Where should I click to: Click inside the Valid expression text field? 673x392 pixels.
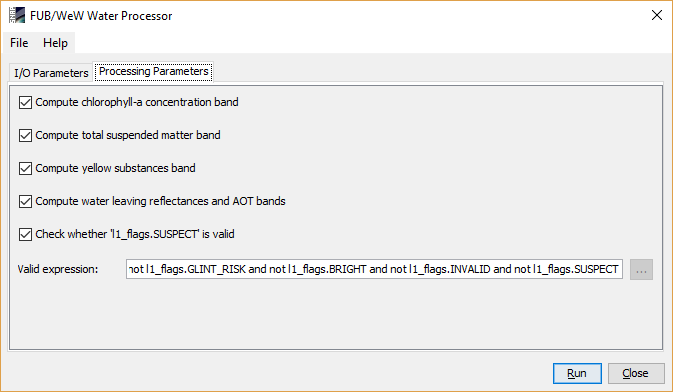[x=374, y=269]
